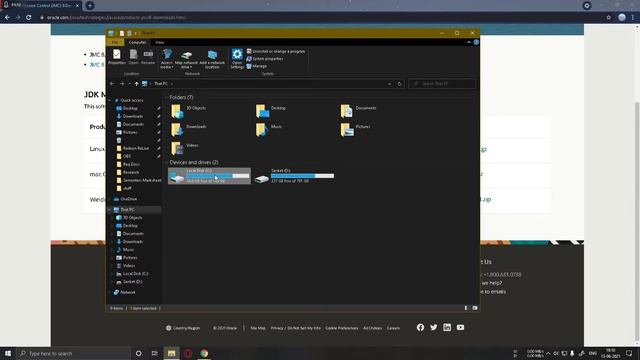Screen dimensions: 640x360
Task: Switch to details view in status bar
Action: click(466, 308)
